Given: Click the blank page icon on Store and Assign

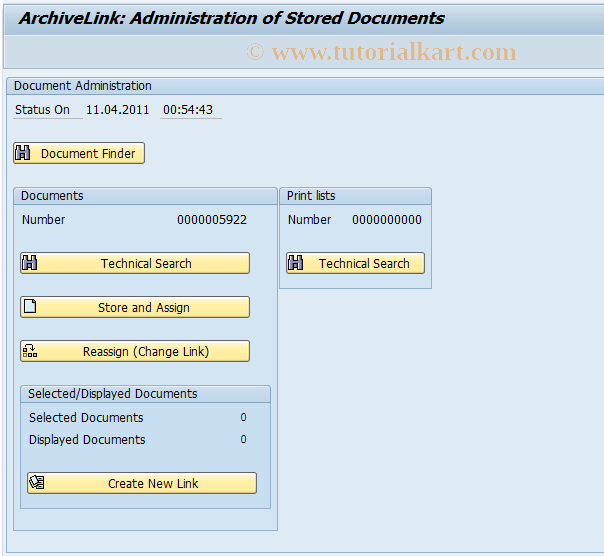Looking at the screenshot, I should [x=30, y=306].
